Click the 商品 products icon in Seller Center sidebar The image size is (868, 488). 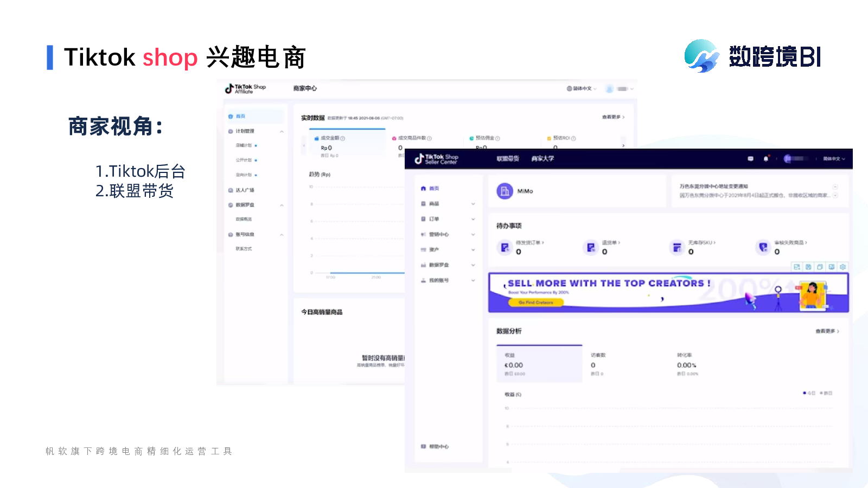(x=424, y=204)
